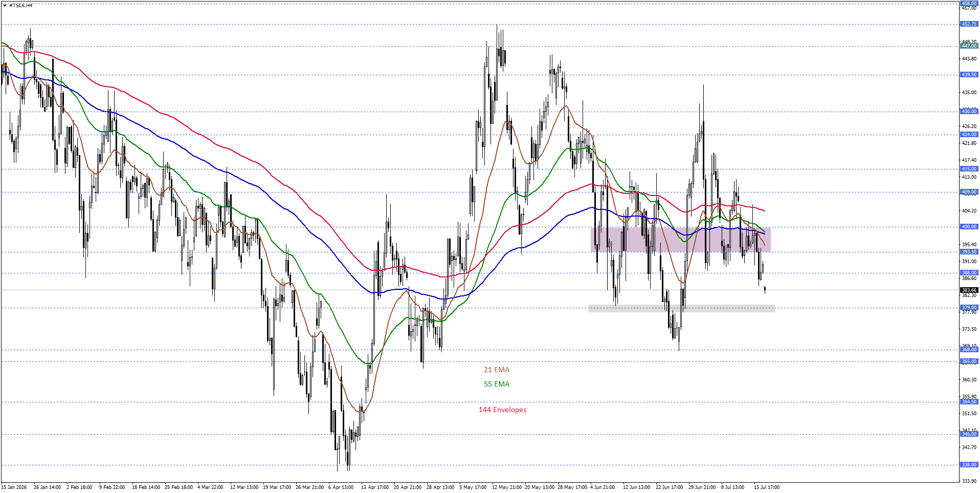980x493 pixels.
Task: Click the 373.50 price scale value
Action: click(x=969, y=329)
